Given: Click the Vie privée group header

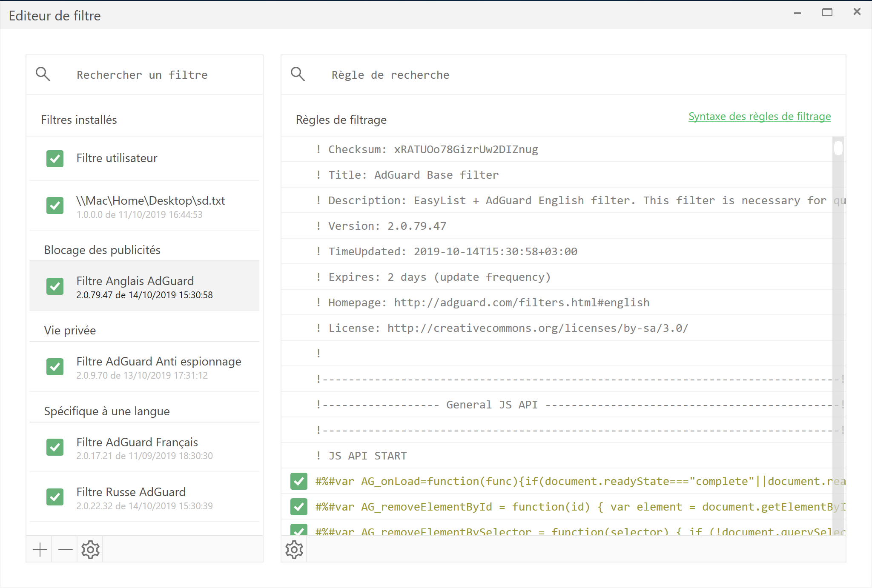Looking at the screenshot, I should (x=70, y=330).
